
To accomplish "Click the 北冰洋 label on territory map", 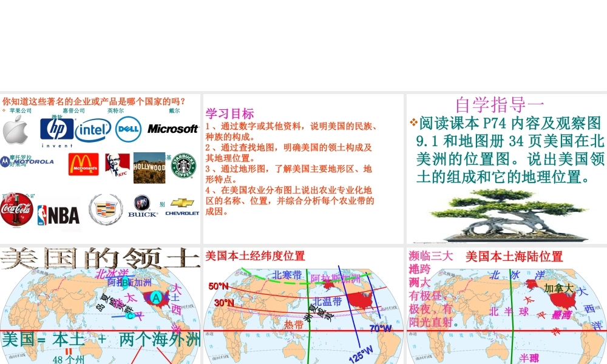I will (112, 274).
